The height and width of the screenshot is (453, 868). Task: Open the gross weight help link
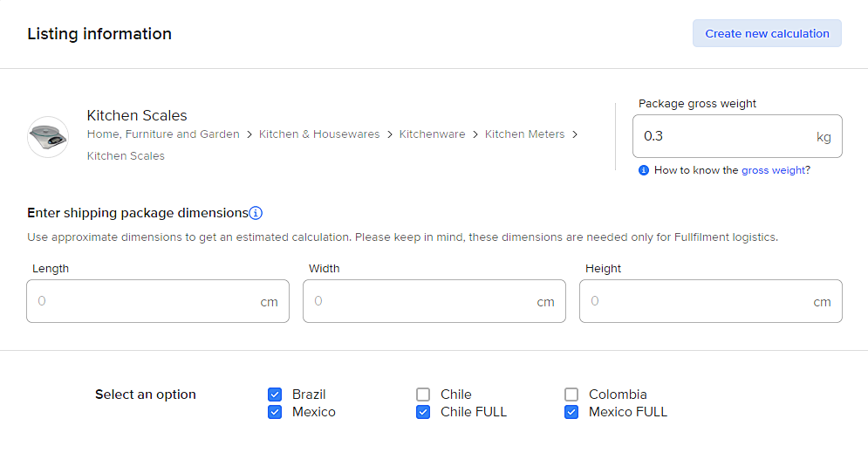click(x=773, y=170)
